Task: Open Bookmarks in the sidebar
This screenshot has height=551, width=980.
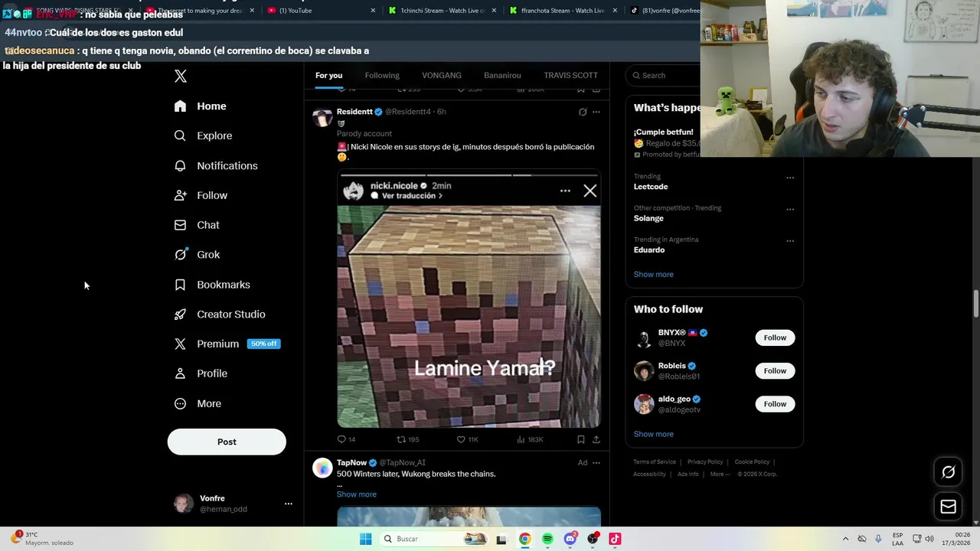Action: click(212, 285)
